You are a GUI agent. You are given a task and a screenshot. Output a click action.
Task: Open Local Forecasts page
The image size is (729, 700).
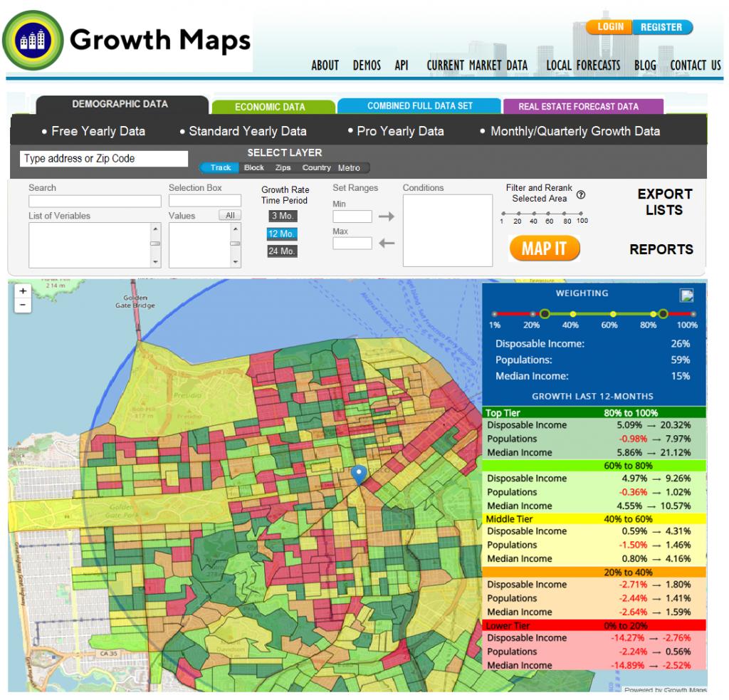click(x=583, y=66)
